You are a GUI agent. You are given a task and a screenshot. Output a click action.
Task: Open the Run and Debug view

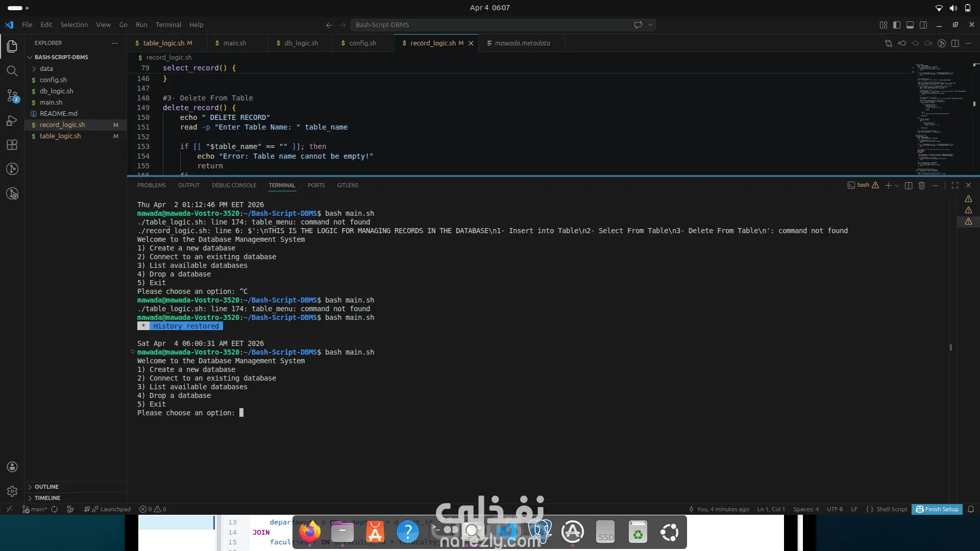pyautogui.click(x=12, y=120)
